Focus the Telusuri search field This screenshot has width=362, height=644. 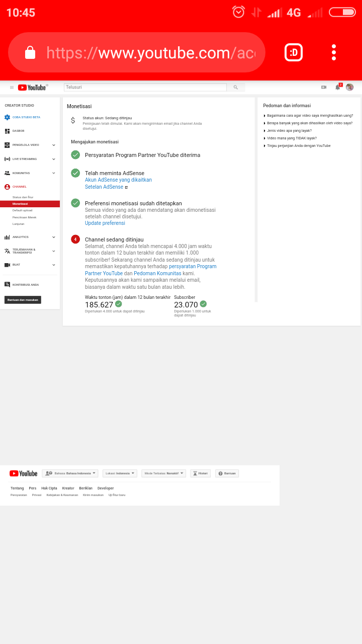tap(145, 88)
